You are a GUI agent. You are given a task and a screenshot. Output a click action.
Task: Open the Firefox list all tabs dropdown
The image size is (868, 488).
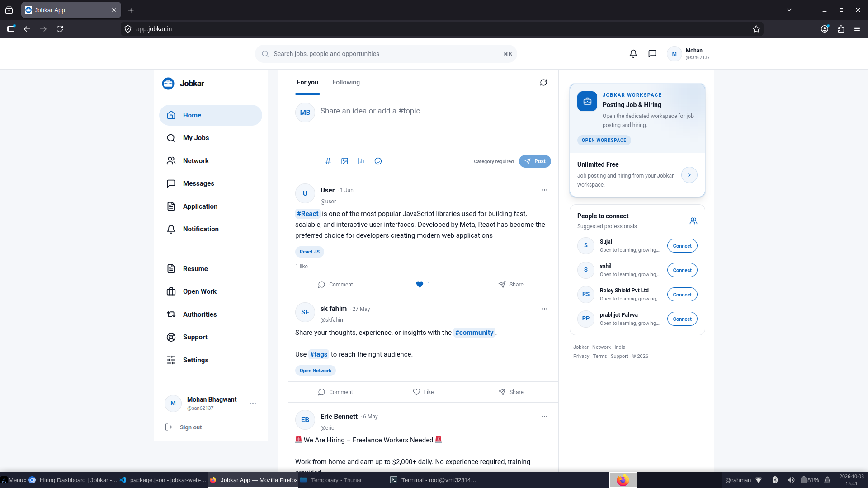click(789, 10)
